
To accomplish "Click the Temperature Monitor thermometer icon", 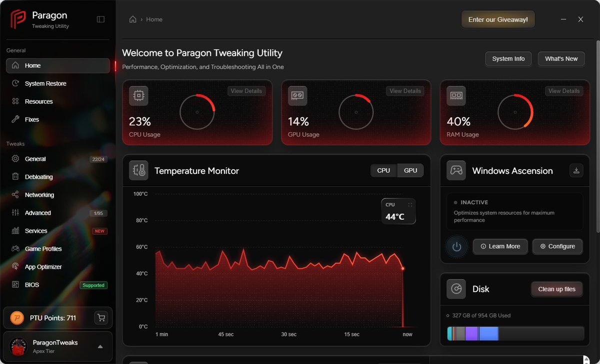I will (x=138, y=171).
